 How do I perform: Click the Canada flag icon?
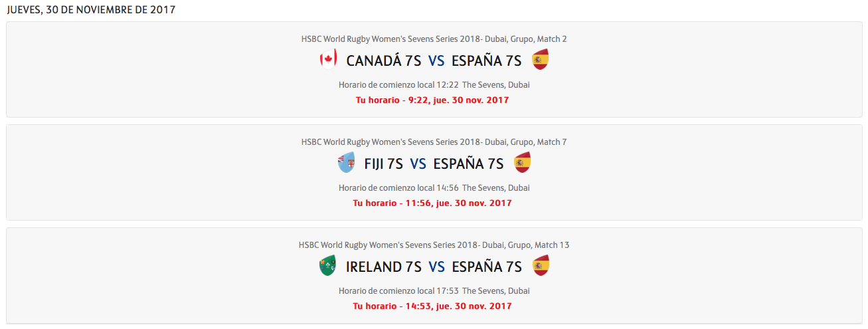pos(327,60)
